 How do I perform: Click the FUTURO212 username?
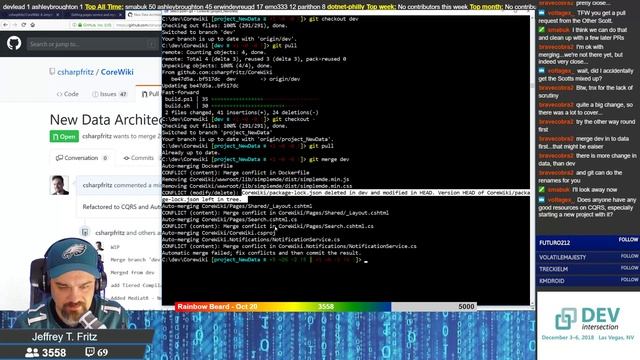[x=554, y=243]
